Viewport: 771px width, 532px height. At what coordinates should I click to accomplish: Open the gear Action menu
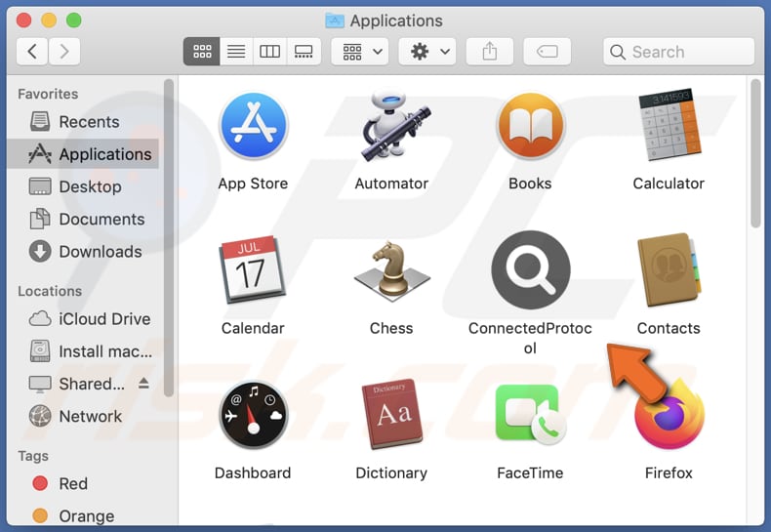(427, 51)
